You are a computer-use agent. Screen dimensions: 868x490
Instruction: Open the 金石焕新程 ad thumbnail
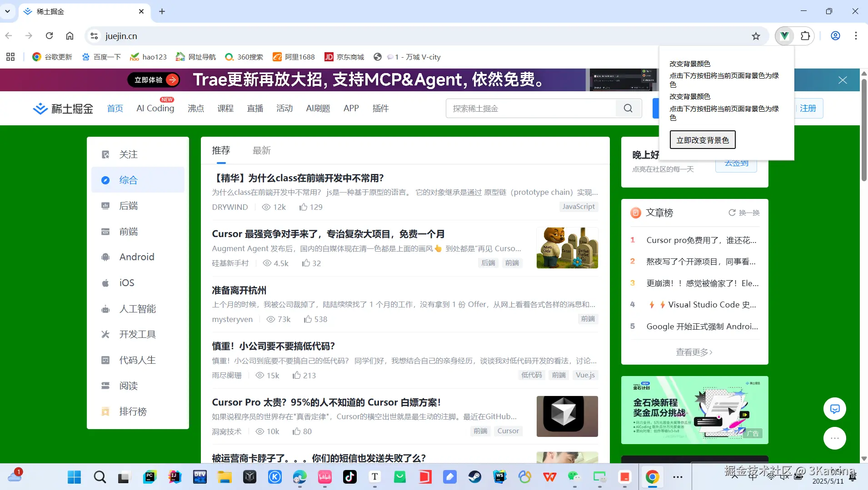(x=694, y=410)
